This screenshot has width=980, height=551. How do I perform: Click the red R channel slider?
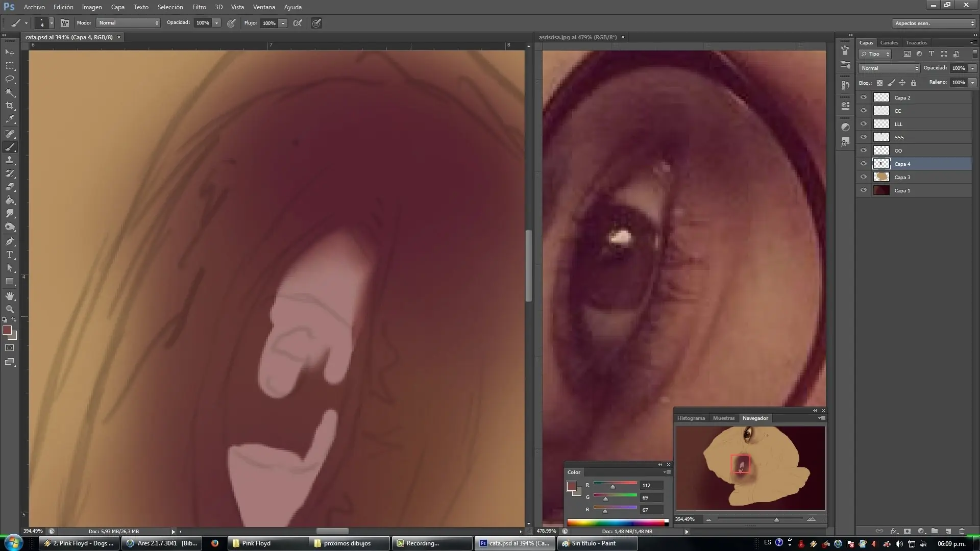click(x=615, y=485)
